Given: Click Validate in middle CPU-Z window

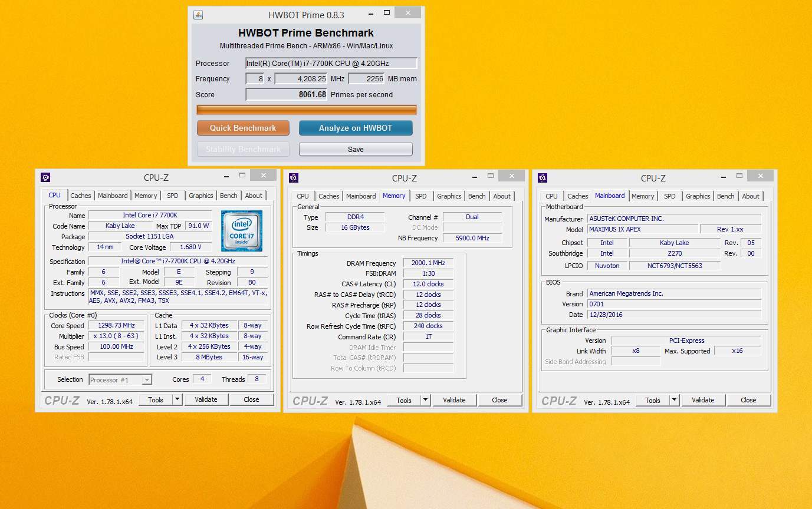Looking at the screenshot, I should click(454, 400).
